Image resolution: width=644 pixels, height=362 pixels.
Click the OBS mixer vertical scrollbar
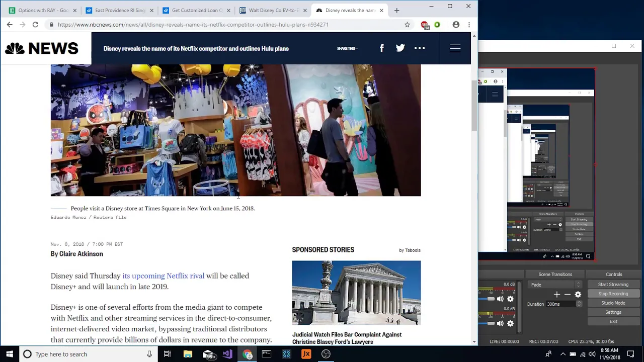(x=518, y=307)
